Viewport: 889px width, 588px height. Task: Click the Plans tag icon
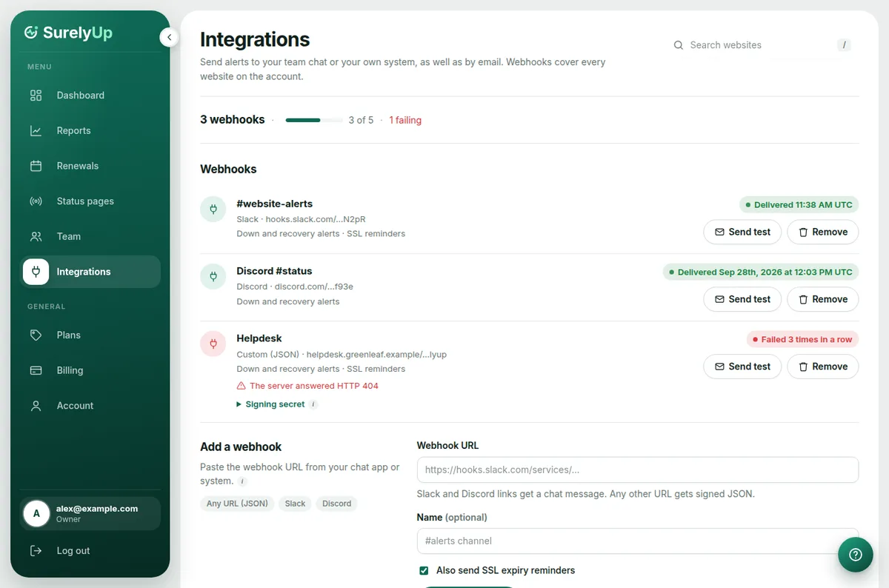(36, 335)
